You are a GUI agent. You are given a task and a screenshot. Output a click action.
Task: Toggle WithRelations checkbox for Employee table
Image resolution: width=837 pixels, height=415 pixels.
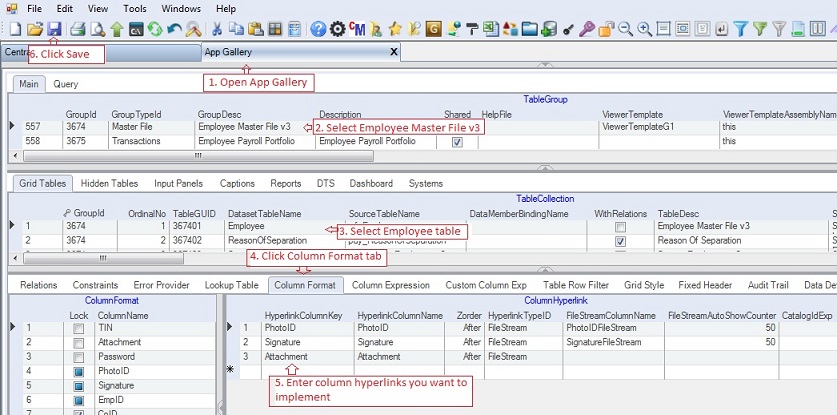click(x=620, y=227)
